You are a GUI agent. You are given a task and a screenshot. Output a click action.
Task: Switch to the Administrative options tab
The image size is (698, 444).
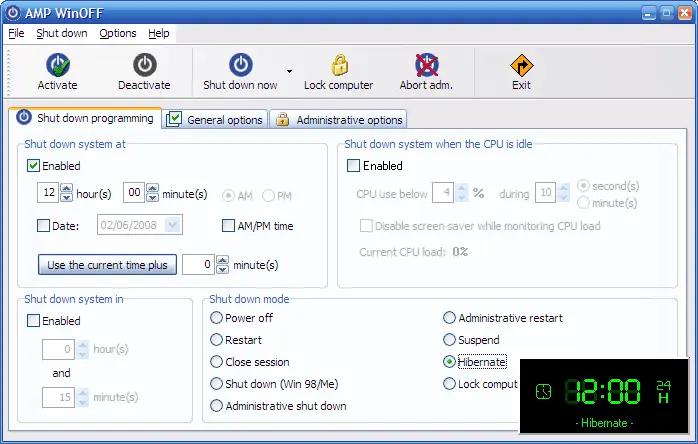coord(340,120)
